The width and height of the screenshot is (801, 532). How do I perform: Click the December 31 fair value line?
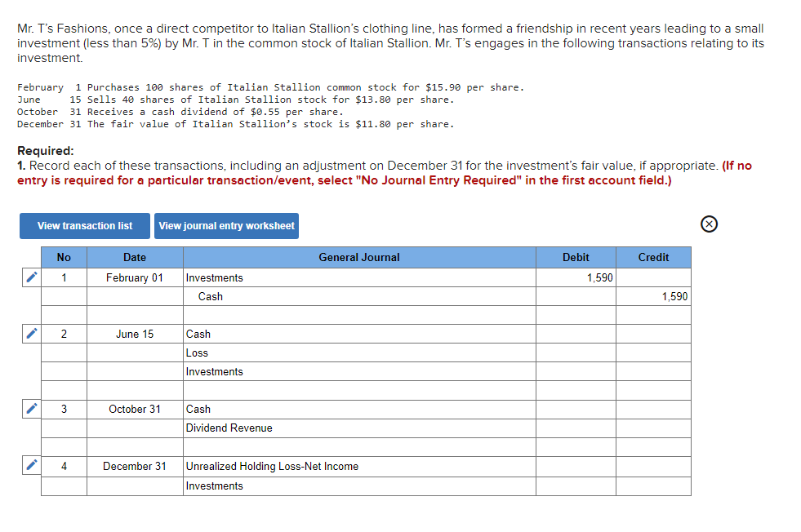click(x=235, y=124)
